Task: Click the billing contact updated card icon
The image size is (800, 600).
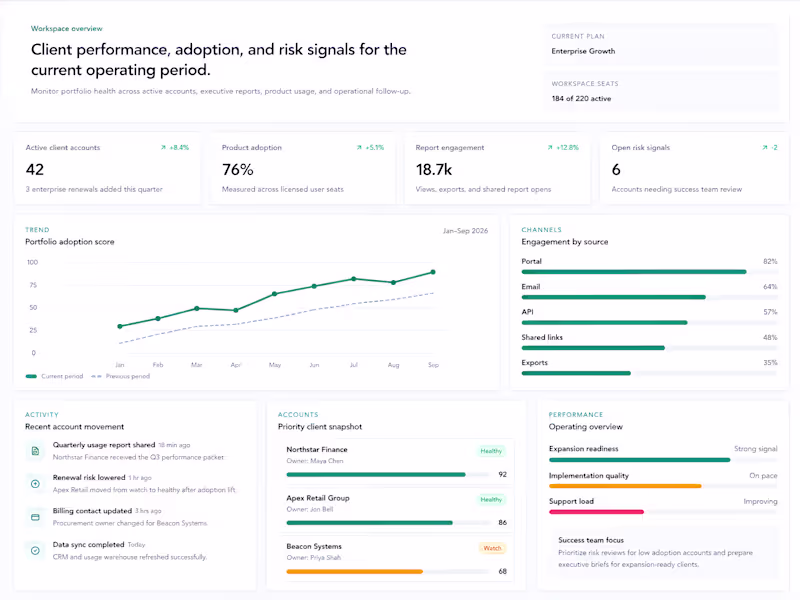Action: (x=34, y=516)
